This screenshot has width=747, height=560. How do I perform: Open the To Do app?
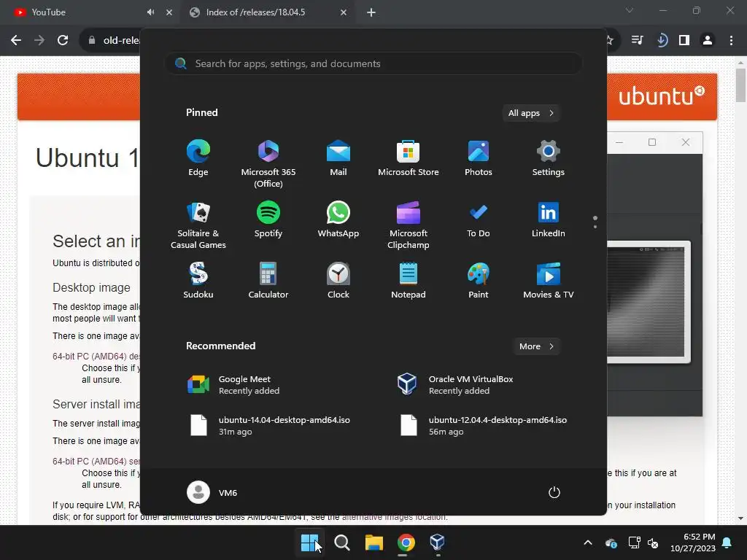coord(479,219)
